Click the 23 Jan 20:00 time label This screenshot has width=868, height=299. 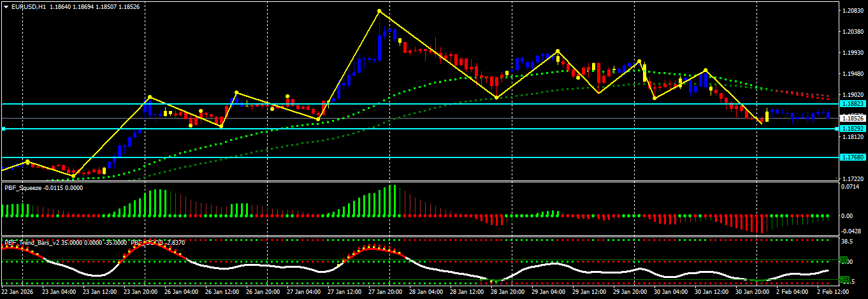coord(140,291)
